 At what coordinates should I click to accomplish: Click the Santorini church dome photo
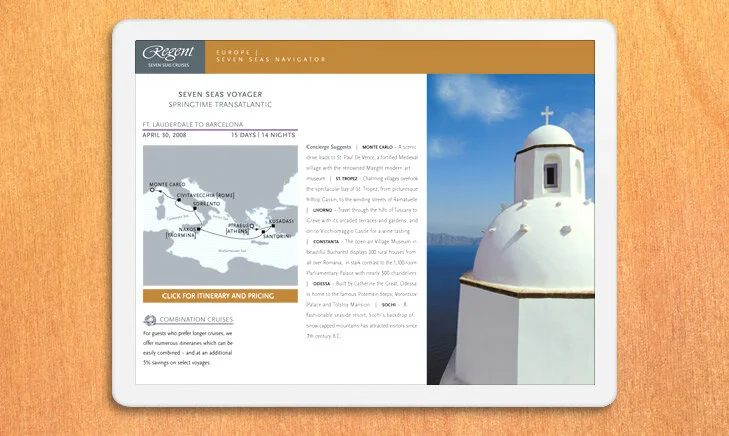(510, 229)
